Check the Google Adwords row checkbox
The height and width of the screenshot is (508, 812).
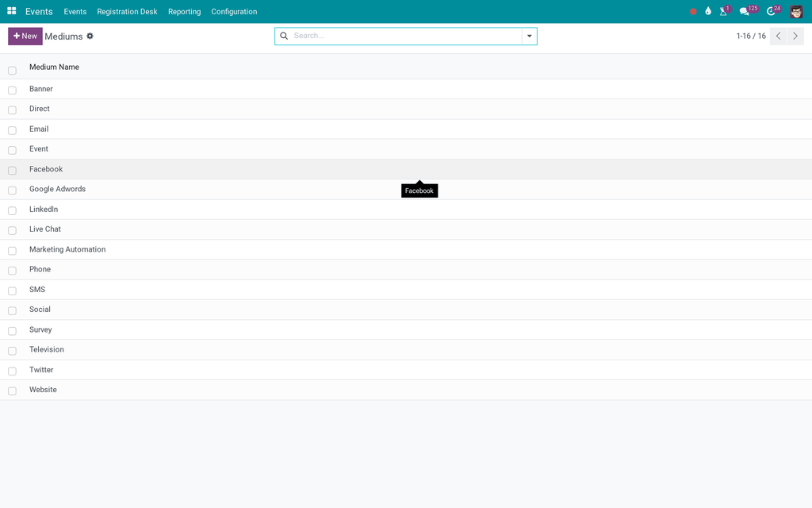[x=13, y=190]
